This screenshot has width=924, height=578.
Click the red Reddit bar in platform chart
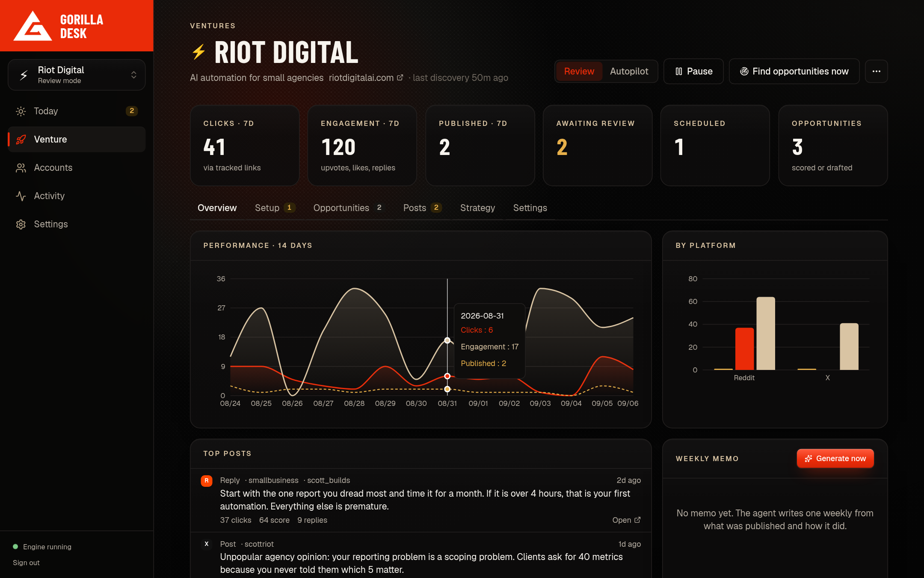[744, 349]
